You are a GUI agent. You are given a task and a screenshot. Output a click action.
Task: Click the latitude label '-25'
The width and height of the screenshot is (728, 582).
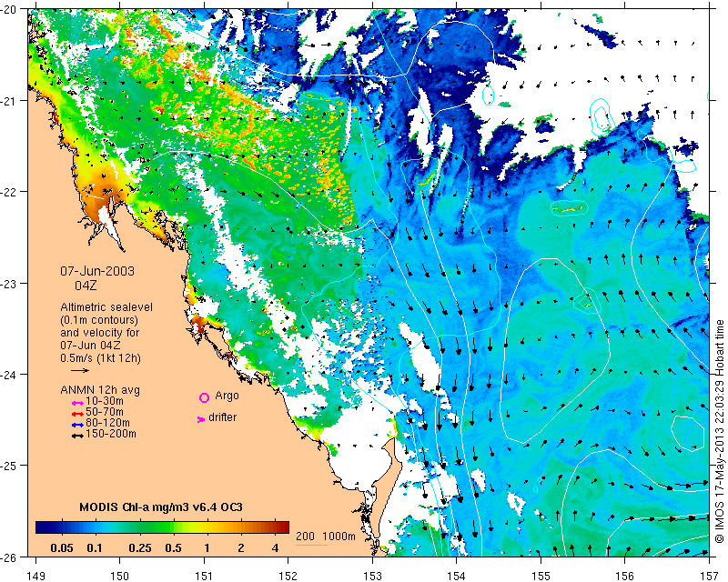tap(9, 466)
